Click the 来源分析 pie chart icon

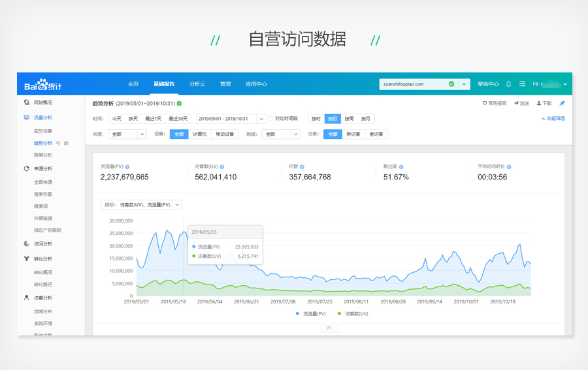(27, 168)
